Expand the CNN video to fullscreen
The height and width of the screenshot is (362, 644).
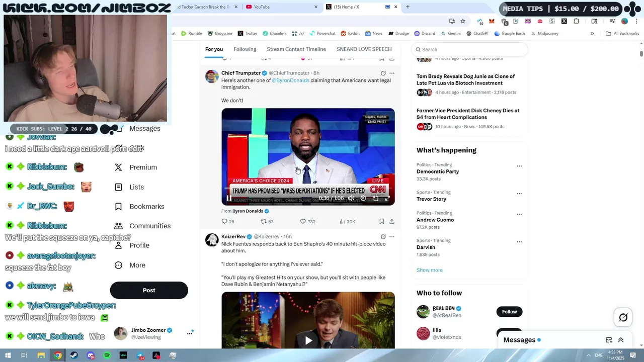tap(387, 198)
